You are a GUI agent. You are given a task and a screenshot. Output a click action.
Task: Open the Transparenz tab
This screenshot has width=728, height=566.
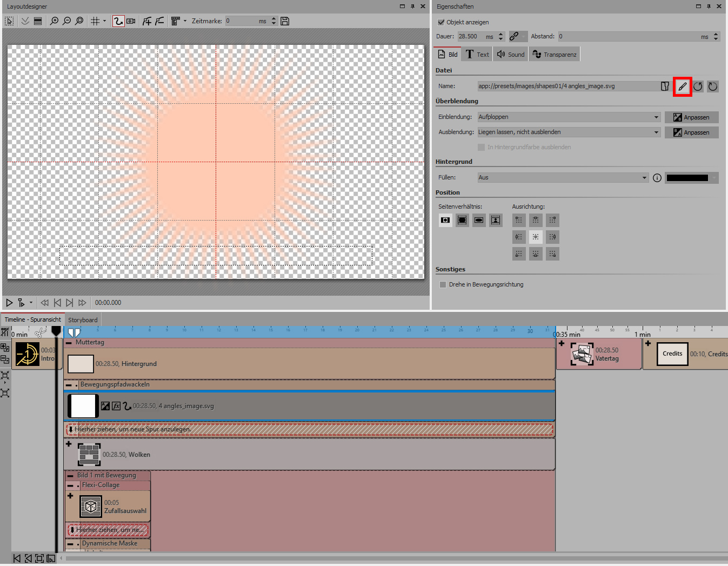click(x=555, y=55)
